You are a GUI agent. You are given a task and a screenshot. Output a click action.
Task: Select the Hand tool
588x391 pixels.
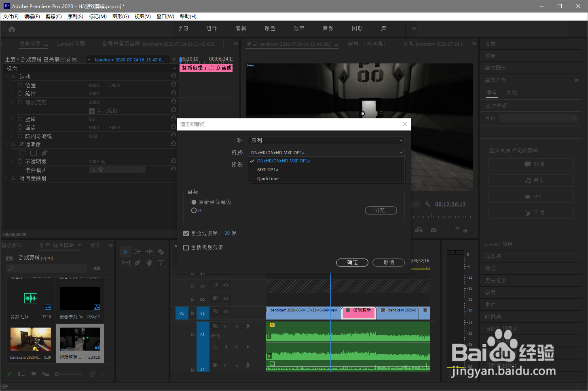tap(149, 263)
